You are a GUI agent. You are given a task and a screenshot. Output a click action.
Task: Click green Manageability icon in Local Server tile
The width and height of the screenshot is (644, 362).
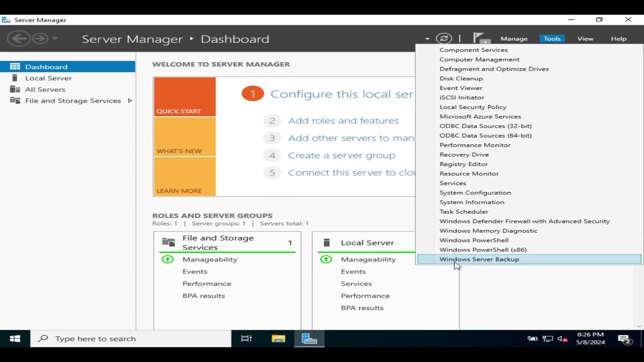click(x=326, y=259)
